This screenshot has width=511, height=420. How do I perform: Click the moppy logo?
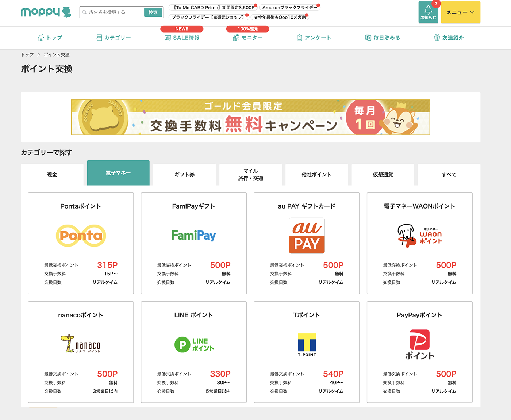(x=46, y=12)
